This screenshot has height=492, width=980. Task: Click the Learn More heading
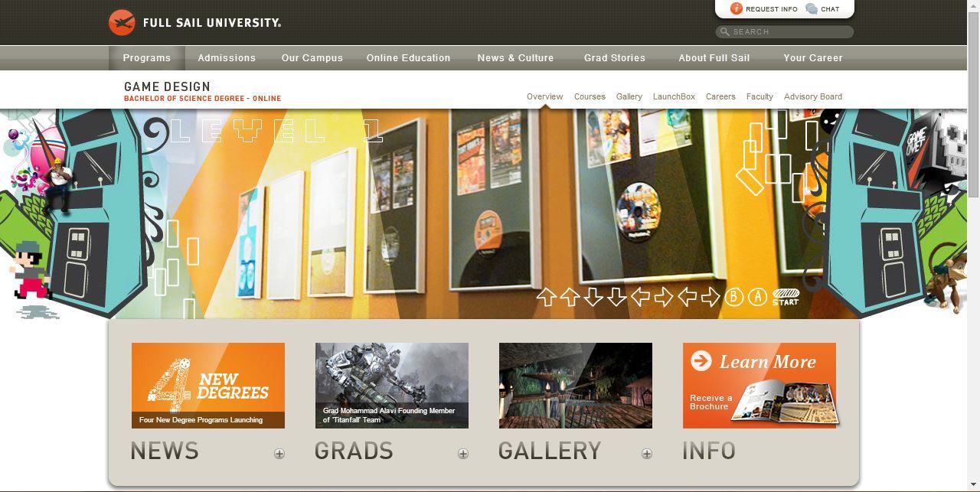pos(767,362)
